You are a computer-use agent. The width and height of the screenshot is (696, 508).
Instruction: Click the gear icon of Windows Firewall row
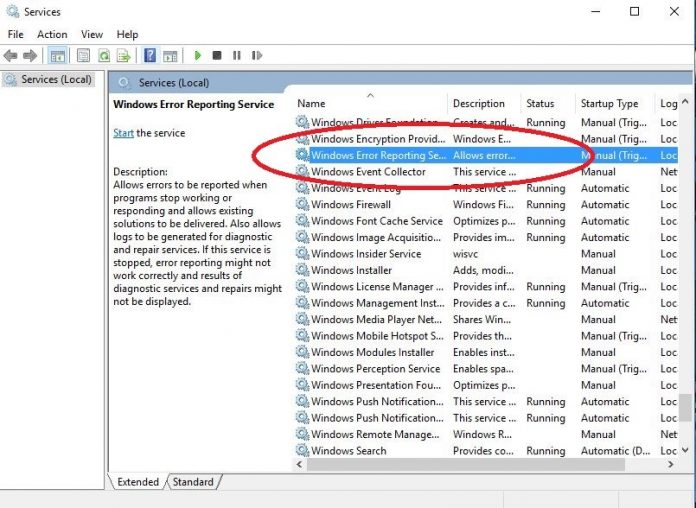coord(302,204)
